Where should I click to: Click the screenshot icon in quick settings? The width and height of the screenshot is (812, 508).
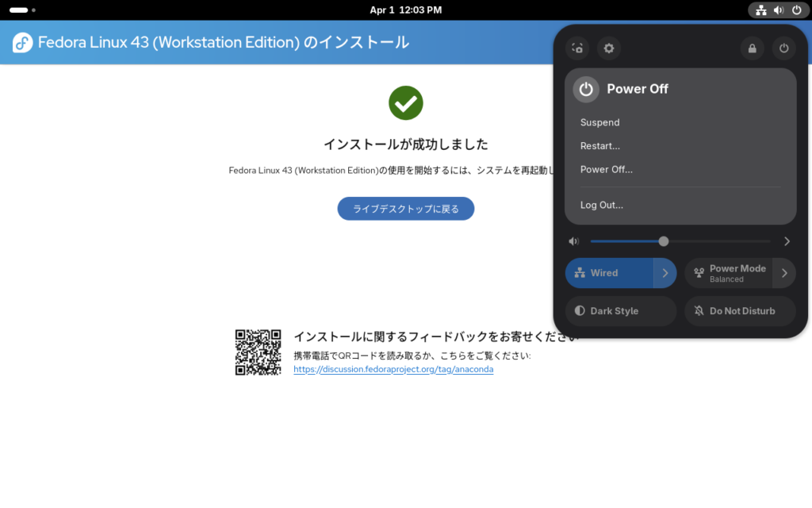[577, 48]
